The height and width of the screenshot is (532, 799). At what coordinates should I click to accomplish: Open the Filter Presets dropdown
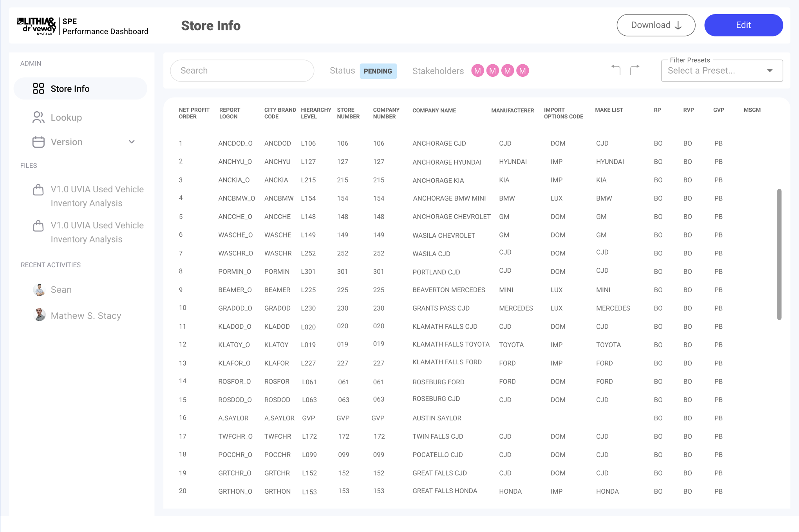point(722,71)
